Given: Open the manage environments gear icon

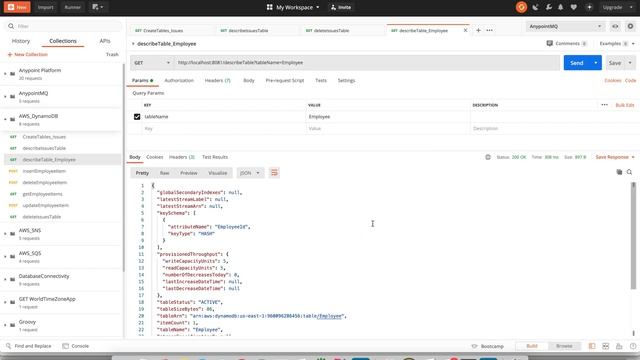Looking at the screenshot, I should (x=631, y=27).
